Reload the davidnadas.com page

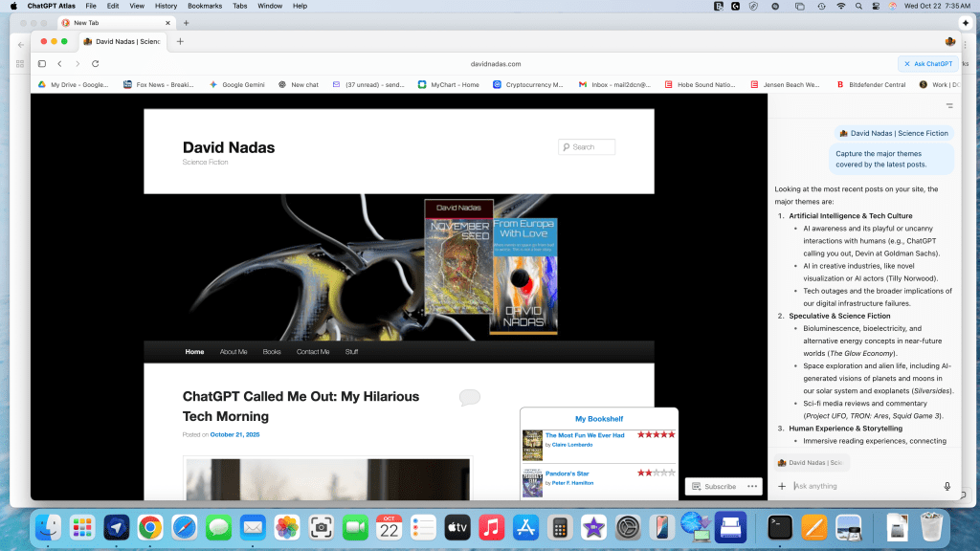click(x=95, y=63)
